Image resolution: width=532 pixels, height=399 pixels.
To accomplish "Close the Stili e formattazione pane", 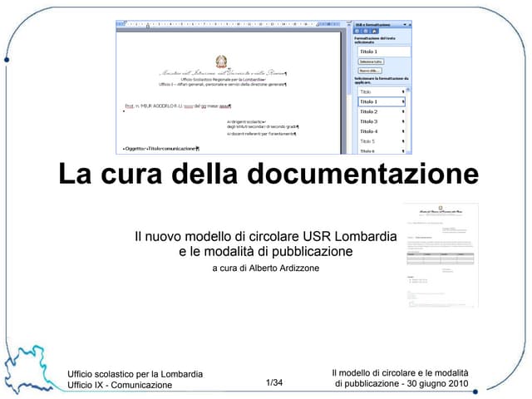I will coord(410,24).
